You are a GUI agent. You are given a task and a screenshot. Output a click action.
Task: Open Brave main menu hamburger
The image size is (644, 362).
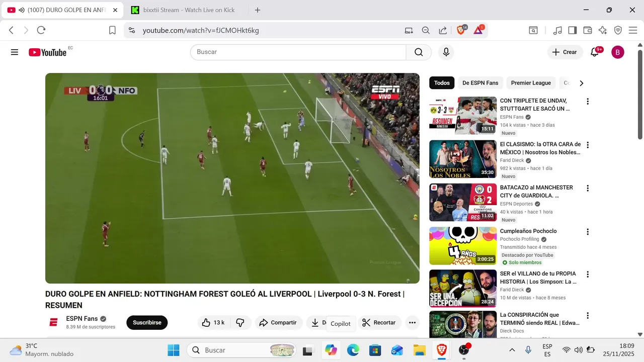pos(632,30)
